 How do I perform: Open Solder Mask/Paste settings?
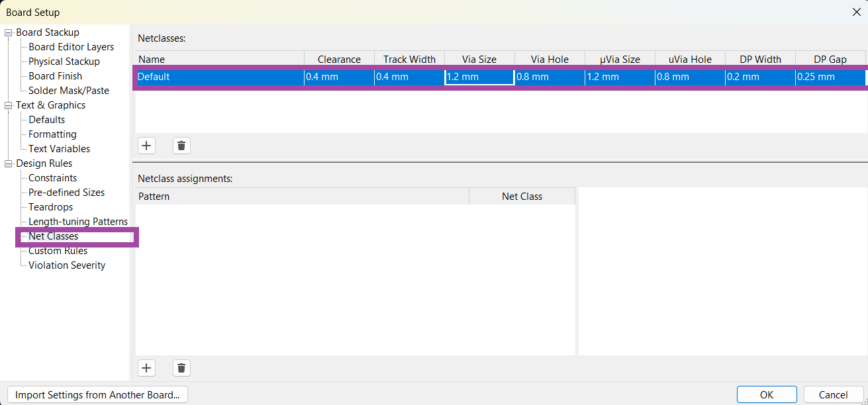pyautogui.click(x=68, y=91)
